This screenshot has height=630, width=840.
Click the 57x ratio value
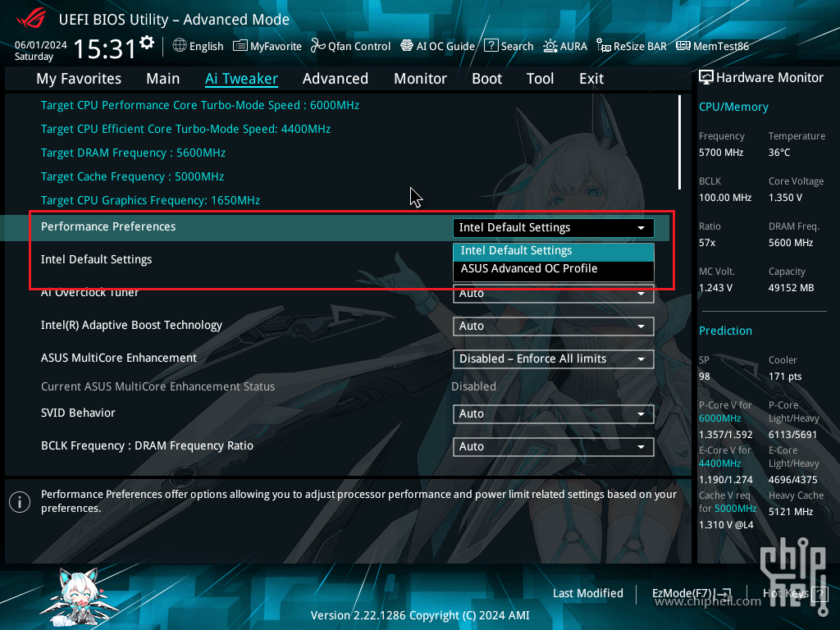[x=707, y=243]
